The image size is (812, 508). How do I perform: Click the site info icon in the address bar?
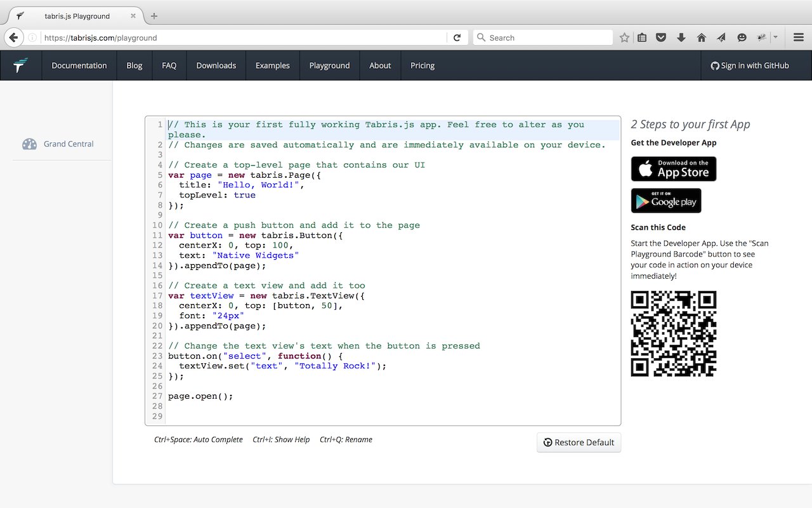33,37
